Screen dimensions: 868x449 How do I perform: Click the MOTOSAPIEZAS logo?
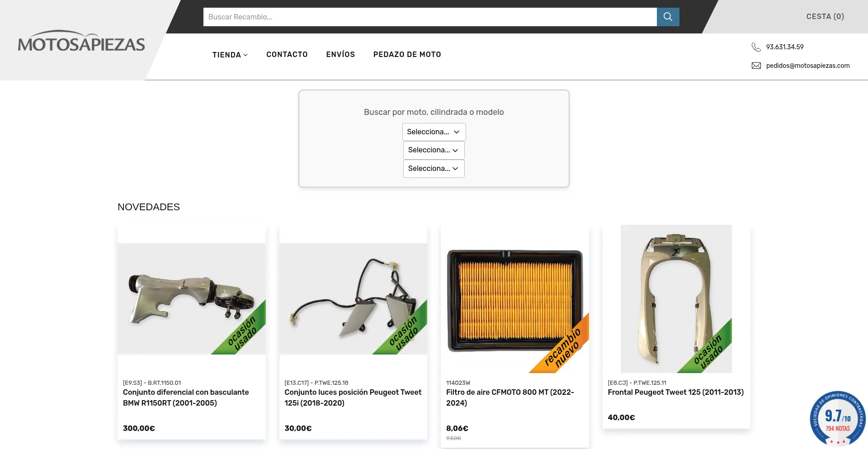pos(81,41)
